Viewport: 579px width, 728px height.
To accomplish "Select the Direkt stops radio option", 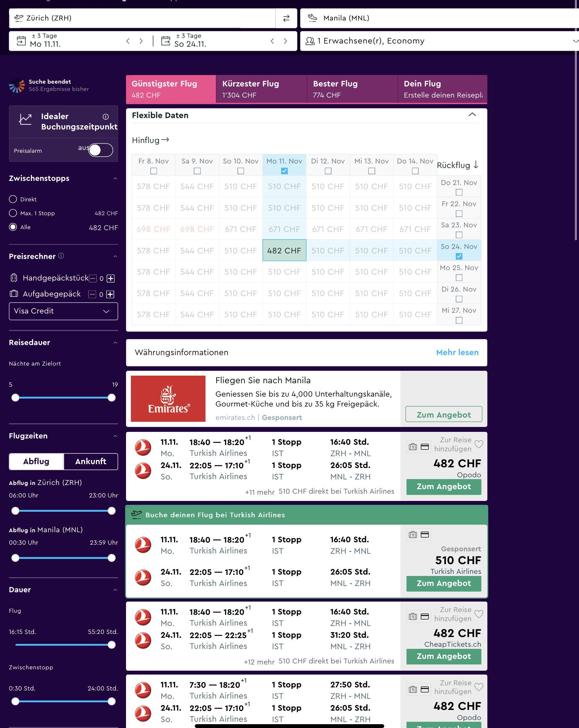I will tap(13, 199).
